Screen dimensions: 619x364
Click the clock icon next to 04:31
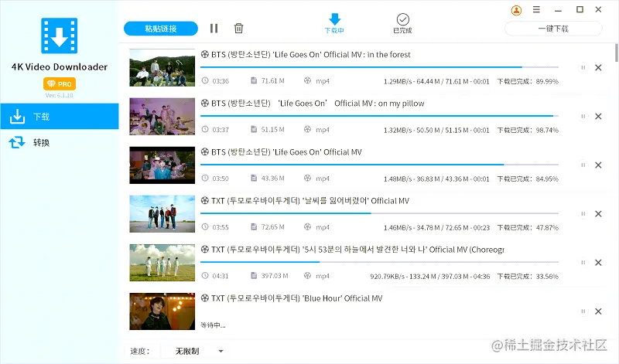pyautogui.click(x=205, y=275)
